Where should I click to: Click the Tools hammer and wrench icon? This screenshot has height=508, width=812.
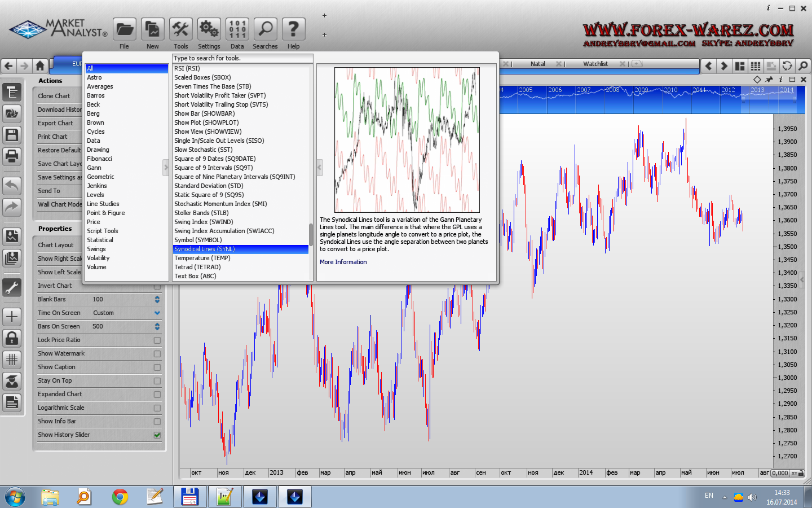[x=181, y=29]
